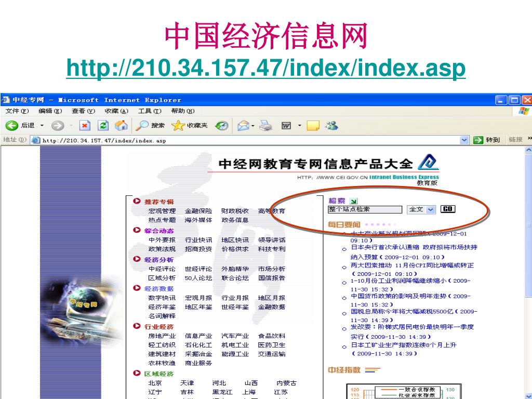The height and width of the screenshot is (399, 532).
Task: Open the 名词解释 link
Action: [x=162, y=316]
